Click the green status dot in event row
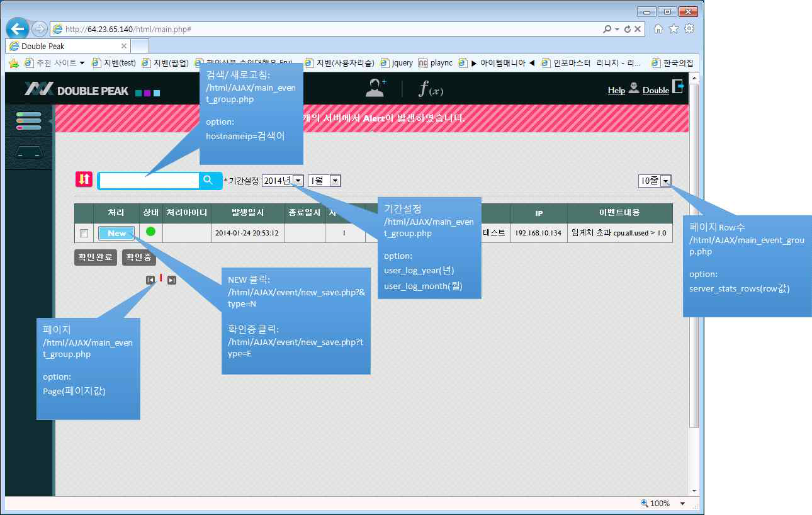The height and width of the screenshot is (515, 812). [150, 232]
